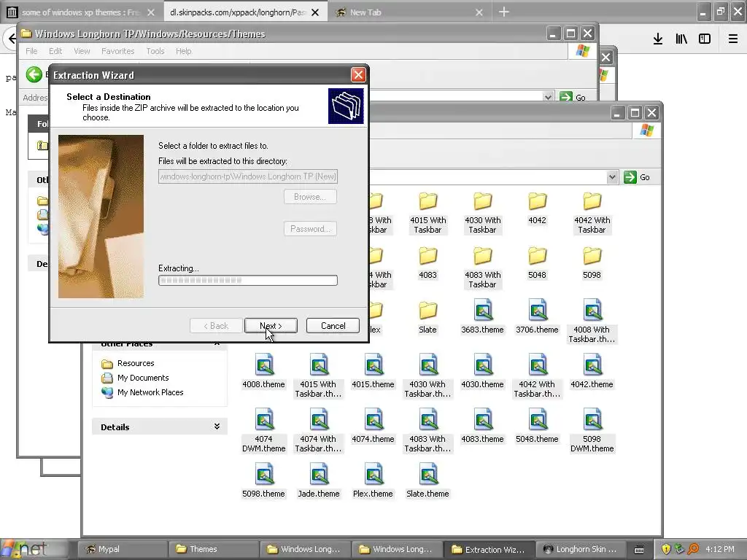Image resolution: width=747 pixels, height=560 pixels.
Task: Select the 4083 folder icon
Action: [x=427, y=256]
